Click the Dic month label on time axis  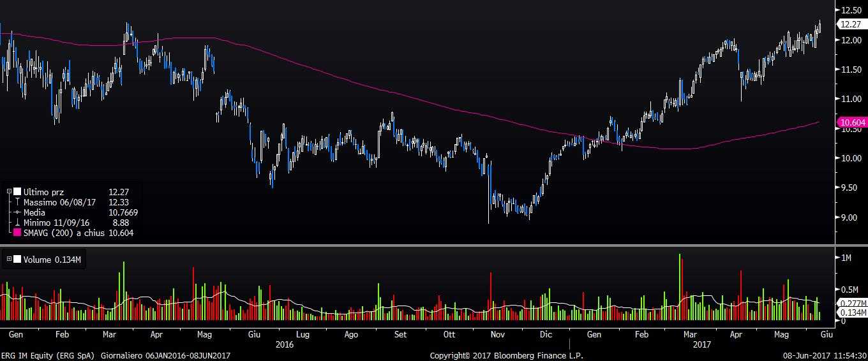coord(546,334)
